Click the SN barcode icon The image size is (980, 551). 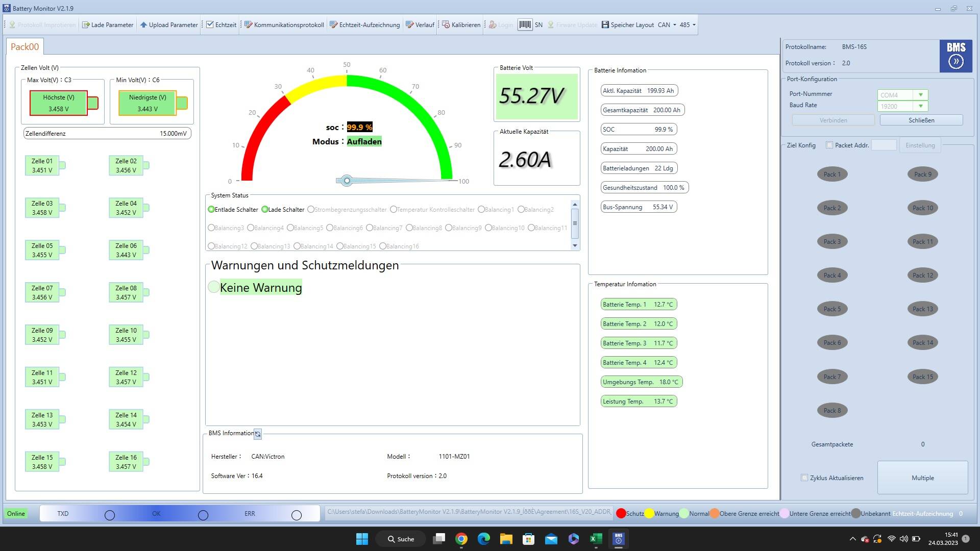(525, 24)
